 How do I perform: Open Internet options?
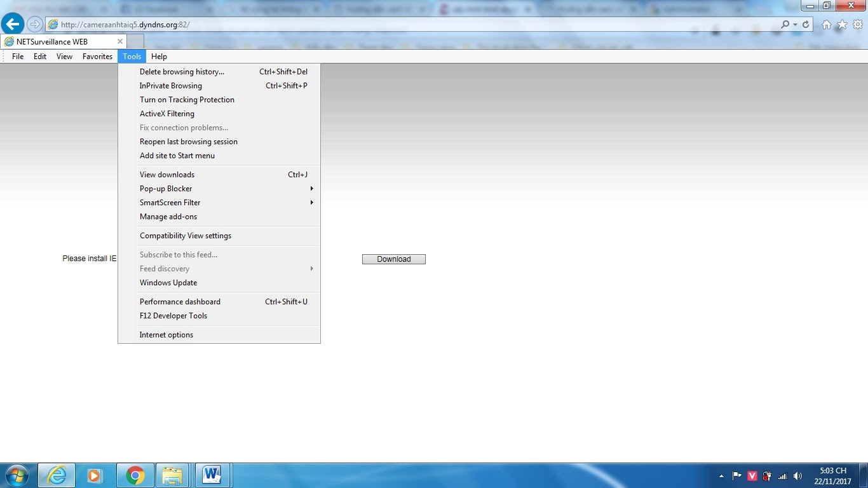219,335
